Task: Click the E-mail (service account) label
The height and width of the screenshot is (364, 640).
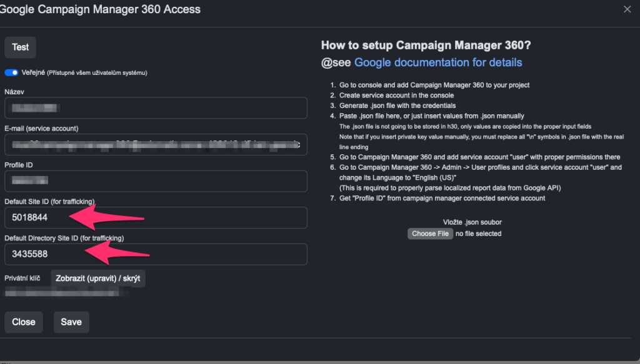Action: pos(41,129)
